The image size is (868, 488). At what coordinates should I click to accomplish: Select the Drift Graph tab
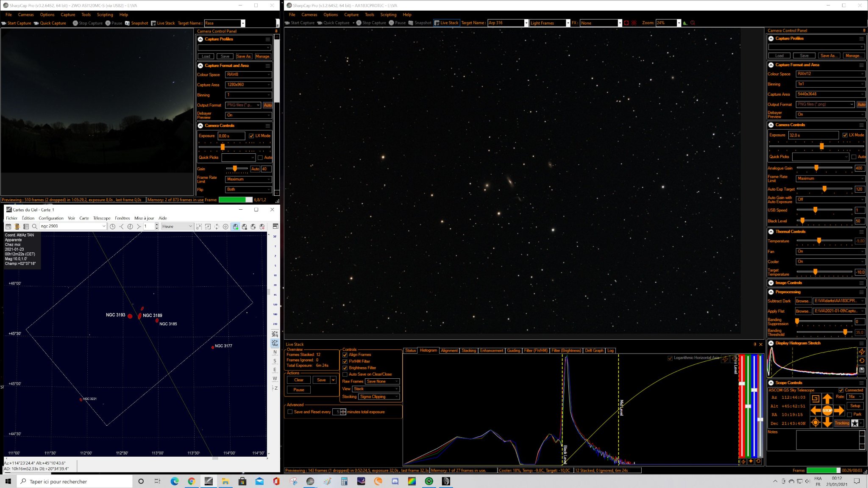point(594,351)
